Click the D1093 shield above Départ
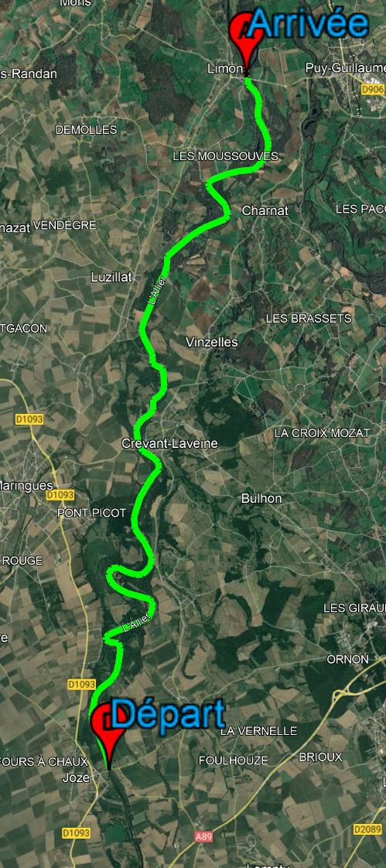This screenshot has width=386, height=868. coord(82,685)
